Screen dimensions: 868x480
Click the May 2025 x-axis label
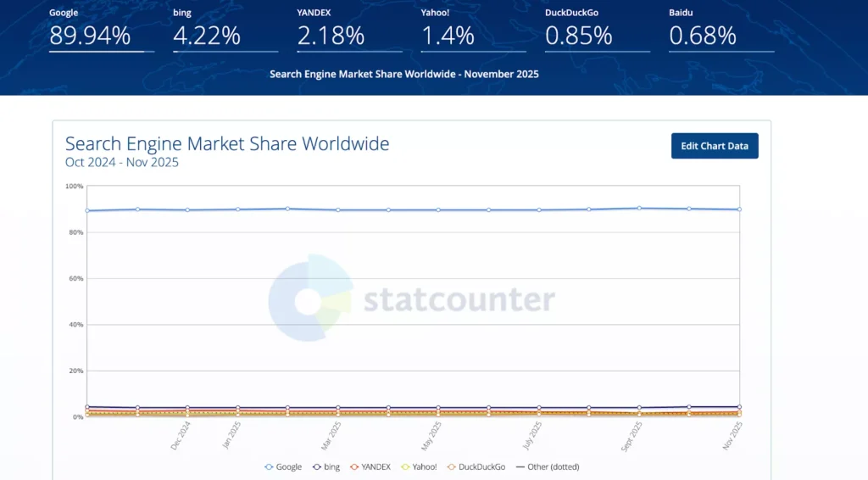coord(431,436)
